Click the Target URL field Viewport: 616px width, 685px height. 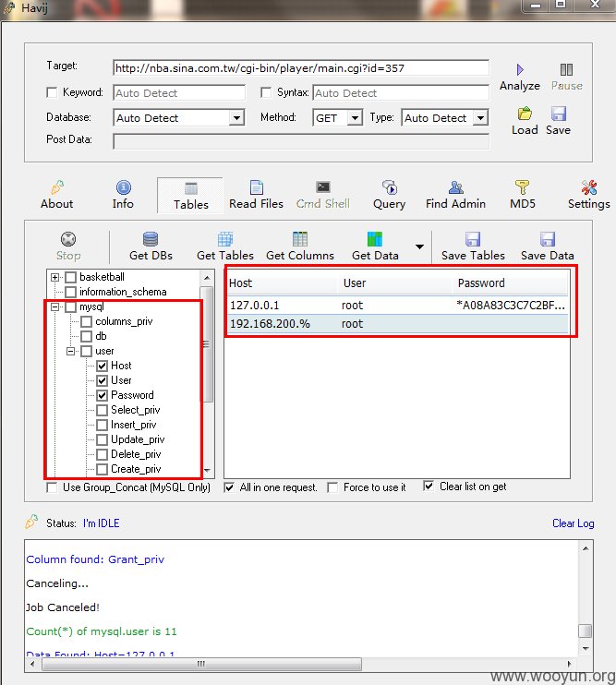click(301, 68)
